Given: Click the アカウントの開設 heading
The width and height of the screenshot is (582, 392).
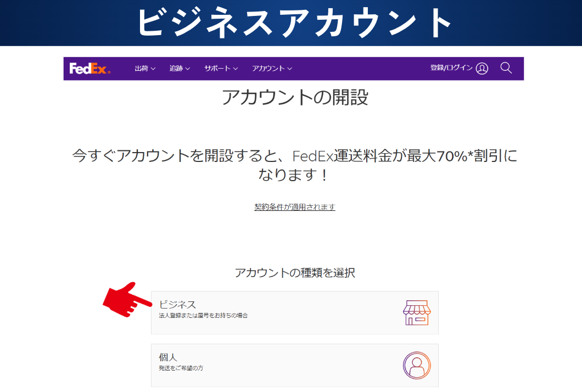Looking at the screenshot, I should coord(295,97).
